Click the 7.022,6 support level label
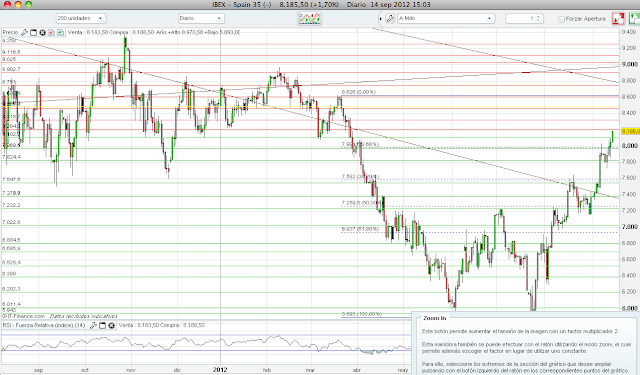The width and height of the screenshot is (640, 375). pos(11,222)
